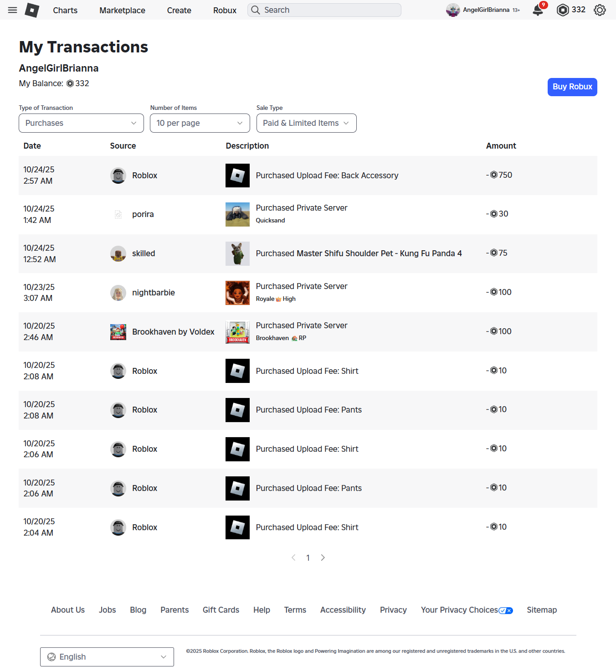Click the Roblox logo home icon
This screenshot has width=616, height=672.
pyautogui.click(x=32, y=10)
